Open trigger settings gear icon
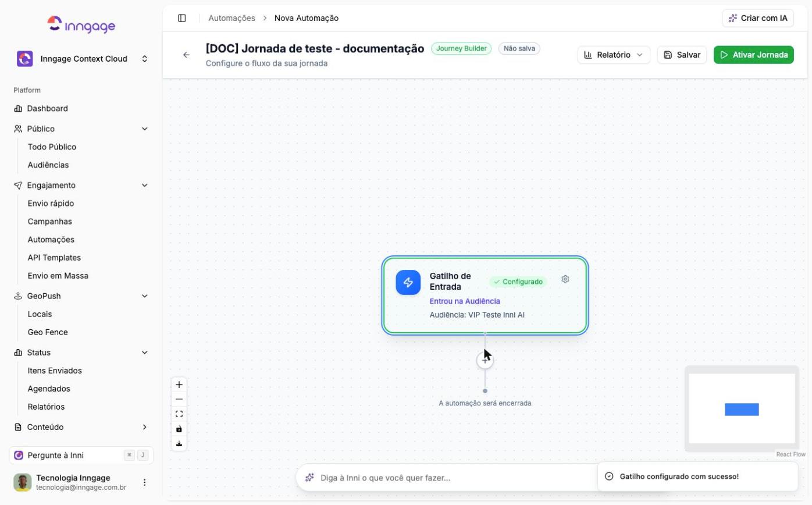The height and width of the screenshot is (505, 812). tap(565, 279)
